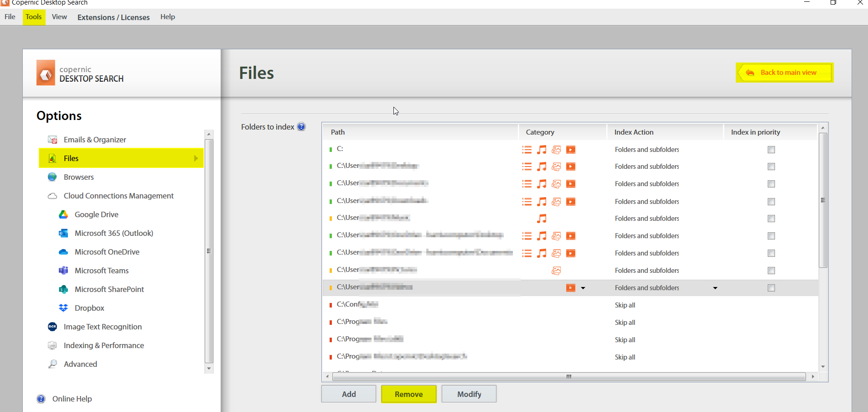This screenshot has height=412, width=868.
Task: Open the Help menu
Action: coord(168,17)
